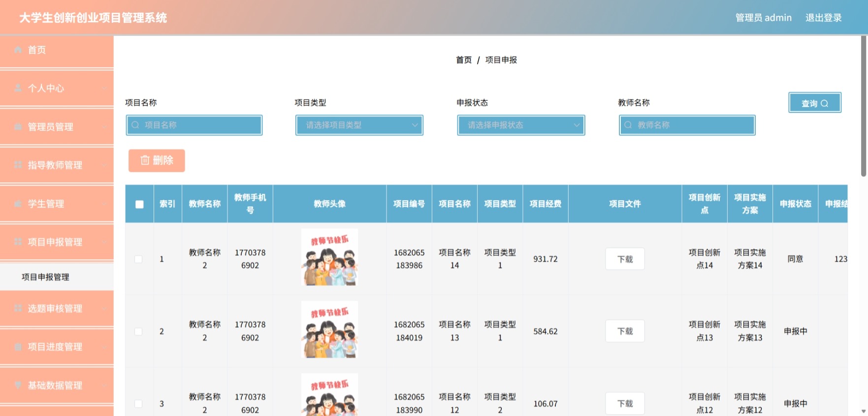868x416 pixels.
Task: Click the 教师名称 text input field
Action: pos(687,125)
